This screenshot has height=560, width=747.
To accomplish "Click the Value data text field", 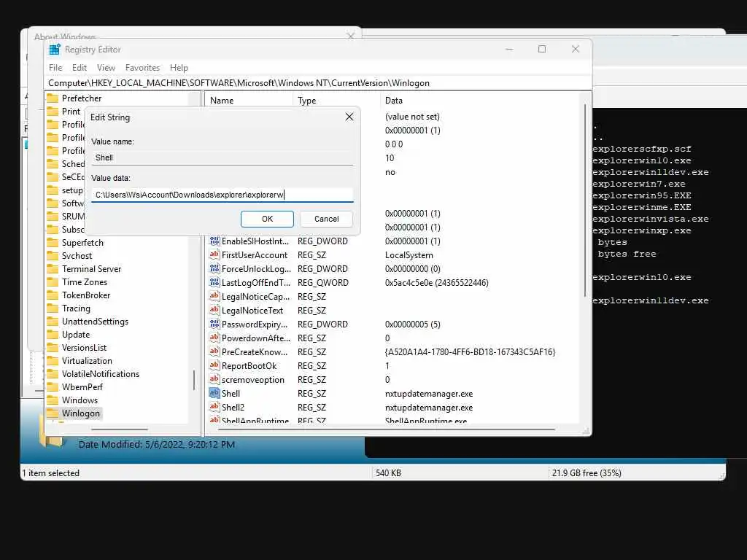I will click(x=222, y=195).
